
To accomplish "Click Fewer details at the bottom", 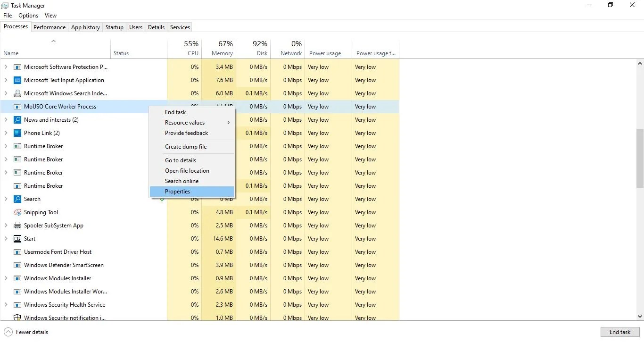I will coord(26,332).
